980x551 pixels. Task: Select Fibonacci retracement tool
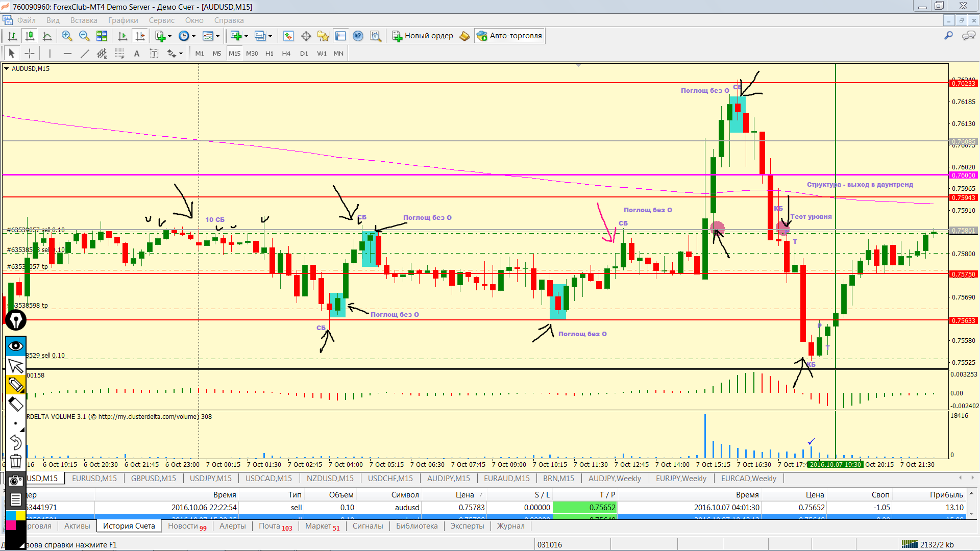pyautogui.click(x=119, y=54)
